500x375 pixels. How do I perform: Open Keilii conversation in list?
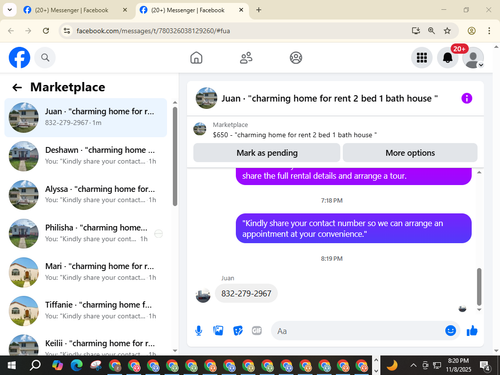point(86,343)
